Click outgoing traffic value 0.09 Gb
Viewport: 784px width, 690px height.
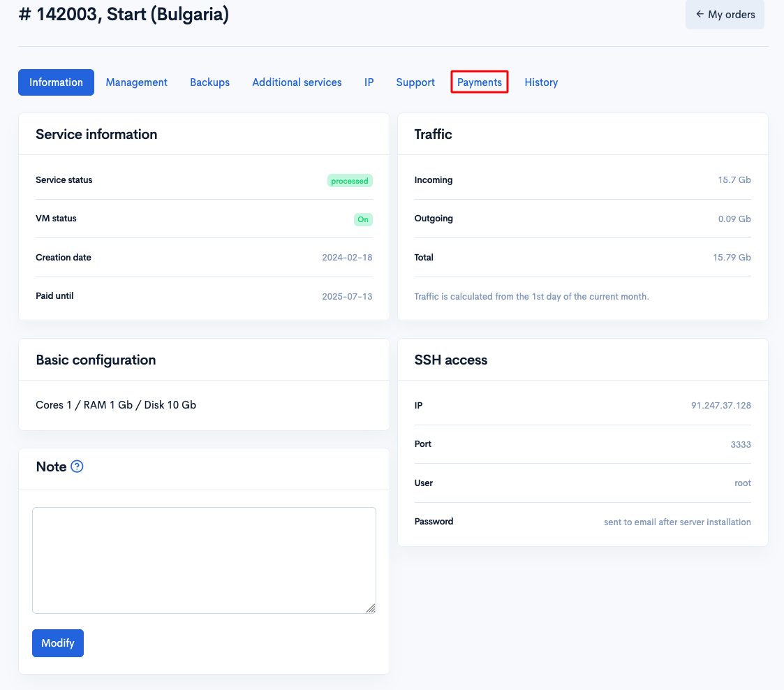coord(734,219)
